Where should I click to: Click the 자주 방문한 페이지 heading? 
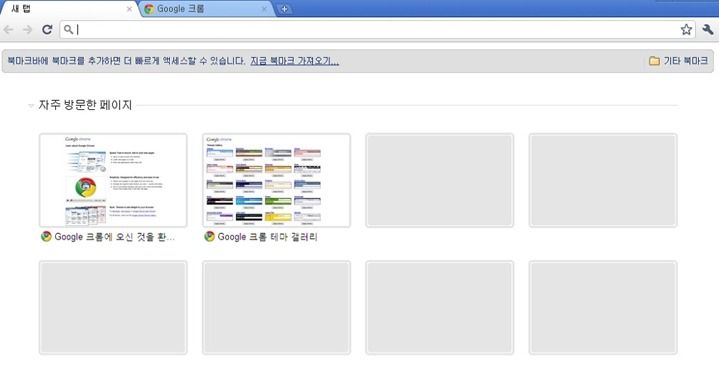tap(85, 105)
